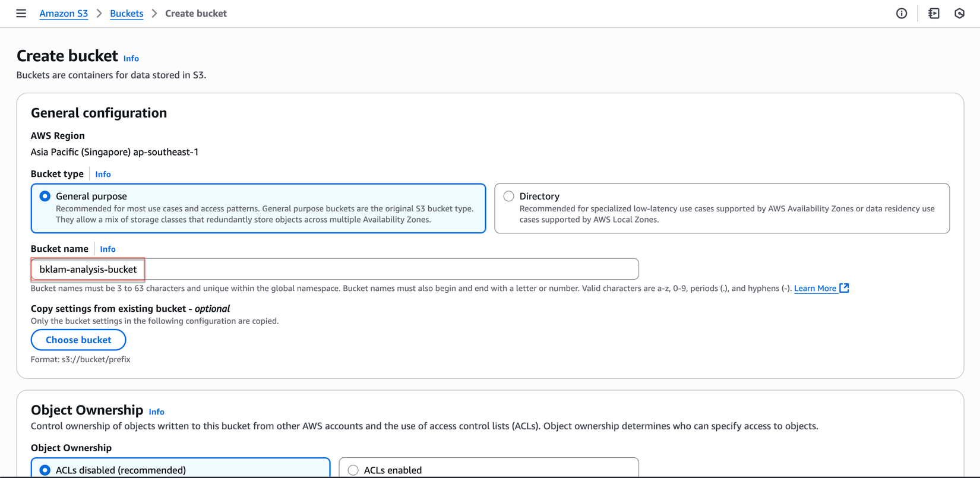Open Info link beside Bucket name
Viewport: 980px width, 478px height.
108,249
